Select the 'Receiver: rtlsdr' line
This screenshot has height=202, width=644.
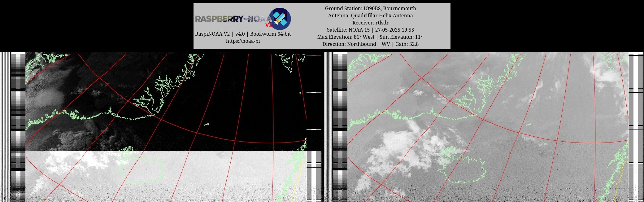(x=370, y=23)
